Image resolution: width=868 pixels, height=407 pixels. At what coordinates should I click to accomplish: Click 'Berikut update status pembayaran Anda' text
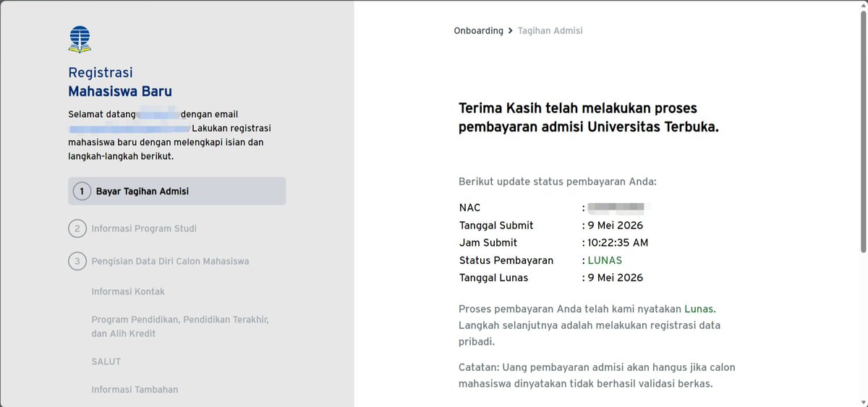pos(558,181)
